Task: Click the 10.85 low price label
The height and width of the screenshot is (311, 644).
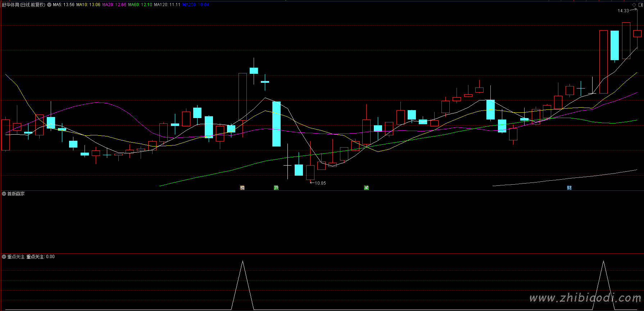Action: click(320, 183)
